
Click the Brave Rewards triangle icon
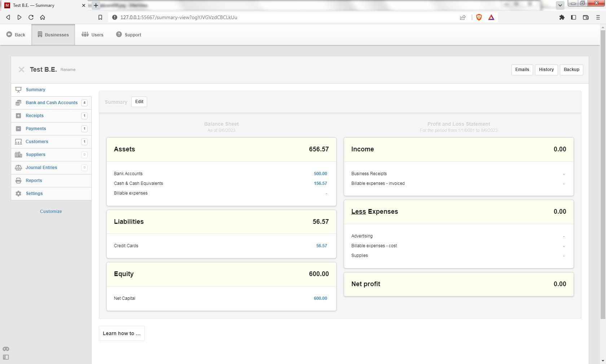[491, 17]
